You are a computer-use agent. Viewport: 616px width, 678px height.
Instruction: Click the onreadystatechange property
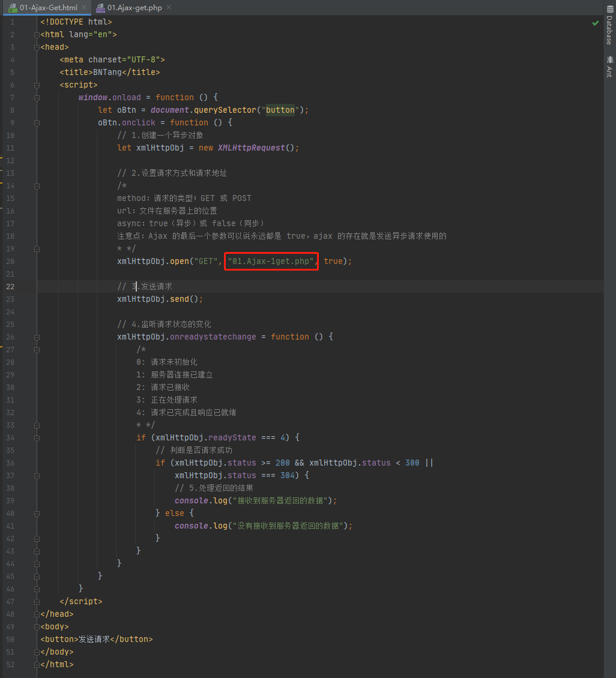(x=213, y=337)
